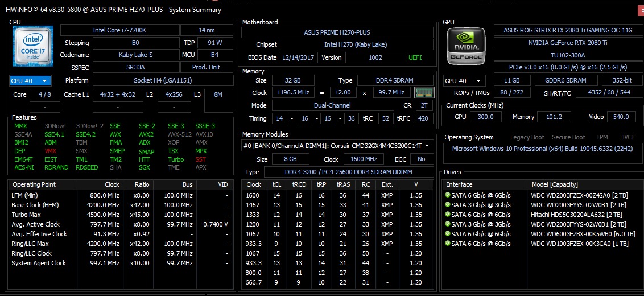Viewport: 644px width, 296px height.
Task: Click the memory module chip icon
Action: tap(423, 92)
